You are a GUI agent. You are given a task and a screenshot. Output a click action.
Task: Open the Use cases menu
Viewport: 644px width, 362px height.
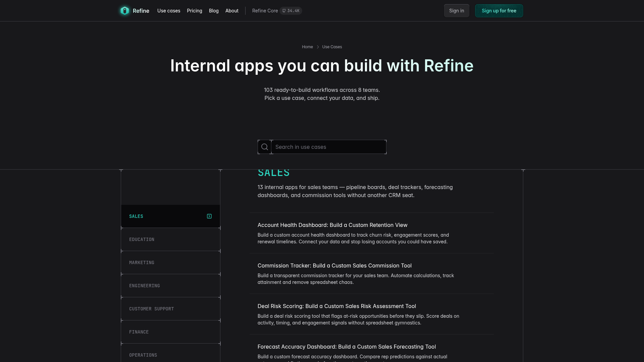(169, 11)
